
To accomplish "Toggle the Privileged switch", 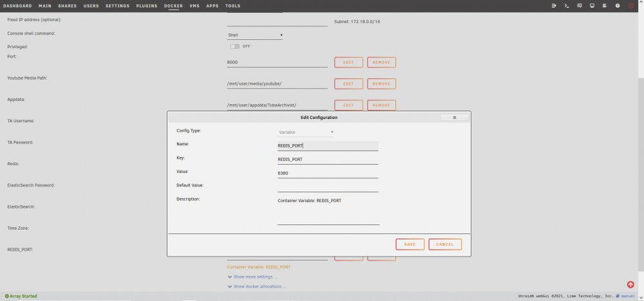I will pos(234,46).
